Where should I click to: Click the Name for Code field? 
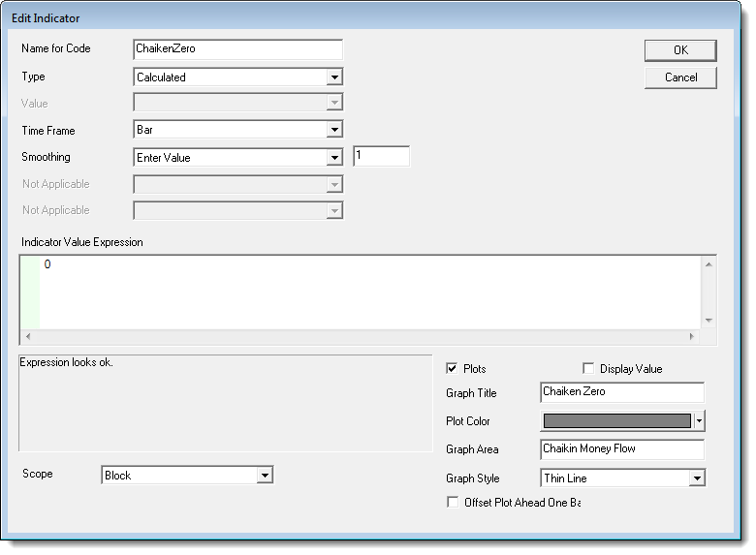pyautogui.click(x=237, y=49)
